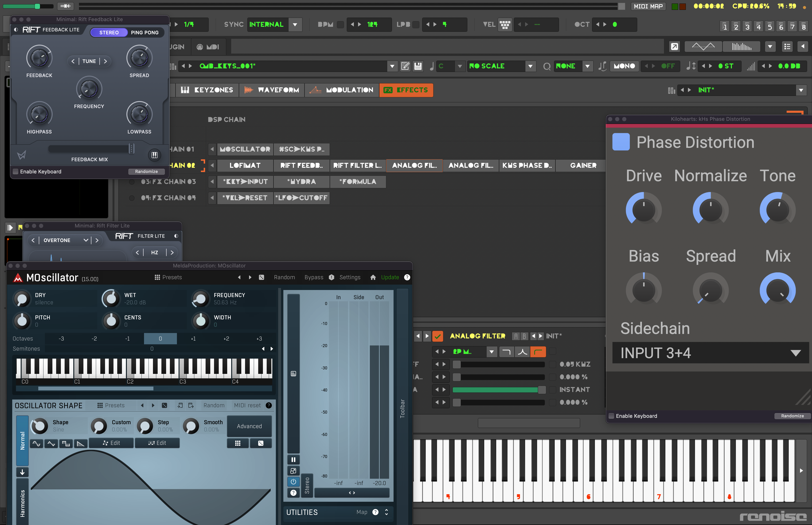Image resolution: width=812 pixels, height=525 pixels.
Task: Adjust the Feedback Mix slider handle
Action: (x=132, y=149)
